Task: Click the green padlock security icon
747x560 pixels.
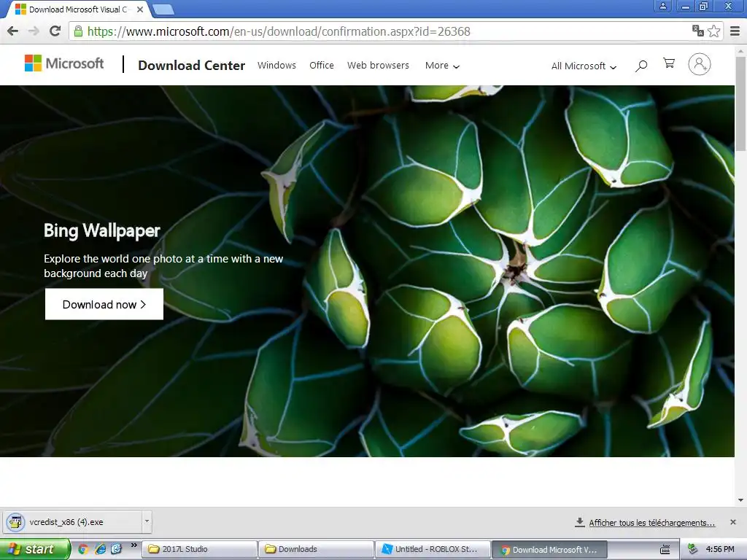Action: tap(78, 31)
